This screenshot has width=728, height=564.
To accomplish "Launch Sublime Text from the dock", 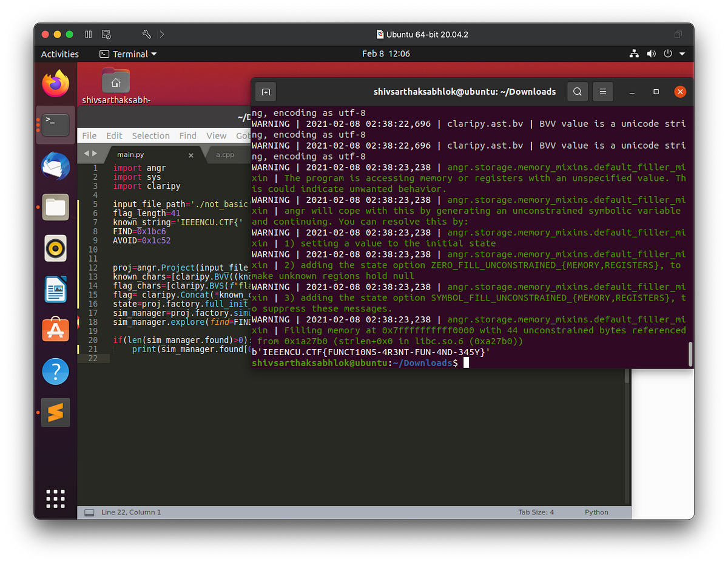I will tap(55, 412).
